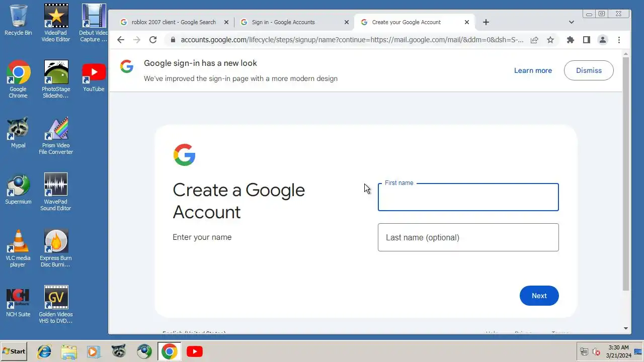This screenshot has width=644, height=362.
Task: View site information lock icon
Action: [173, 40]
